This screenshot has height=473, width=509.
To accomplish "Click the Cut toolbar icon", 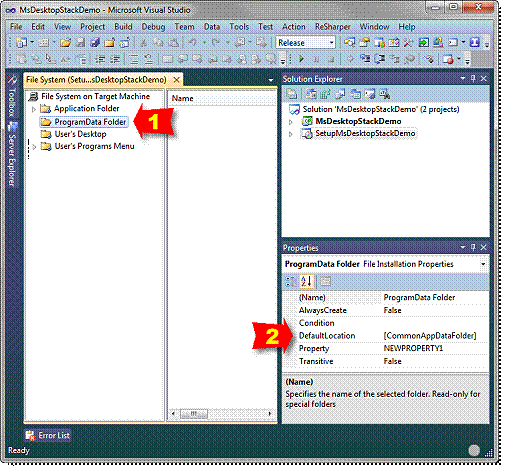I will tap(143, 43).
